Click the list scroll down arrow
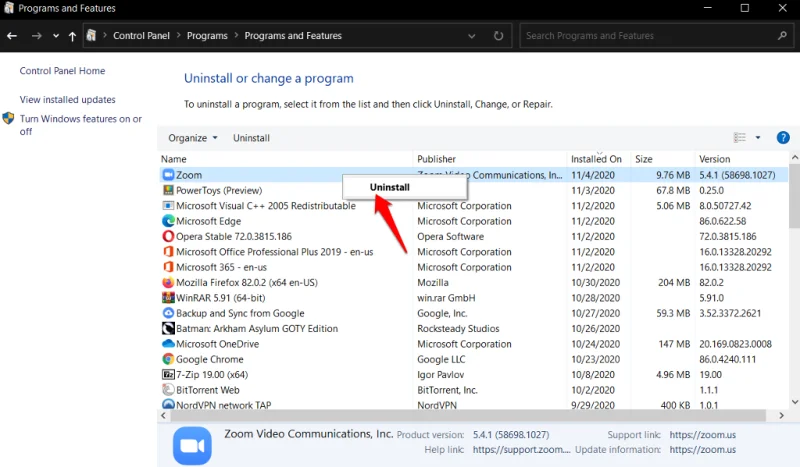The image size is (800, 467). click(x=794, y=402)
